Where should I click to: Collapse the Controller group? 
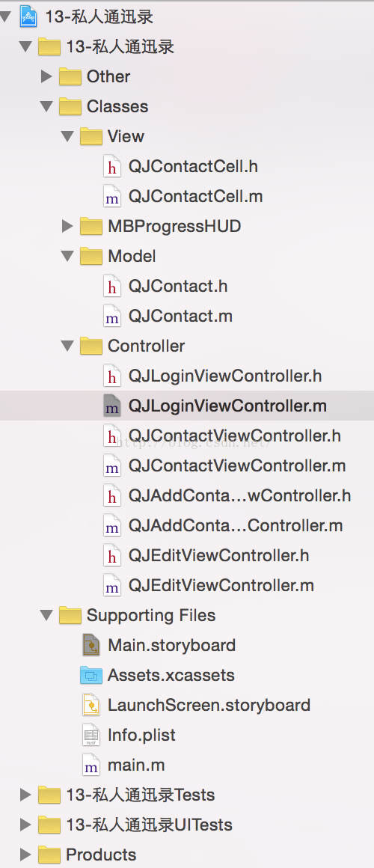(x=67, y=346)
